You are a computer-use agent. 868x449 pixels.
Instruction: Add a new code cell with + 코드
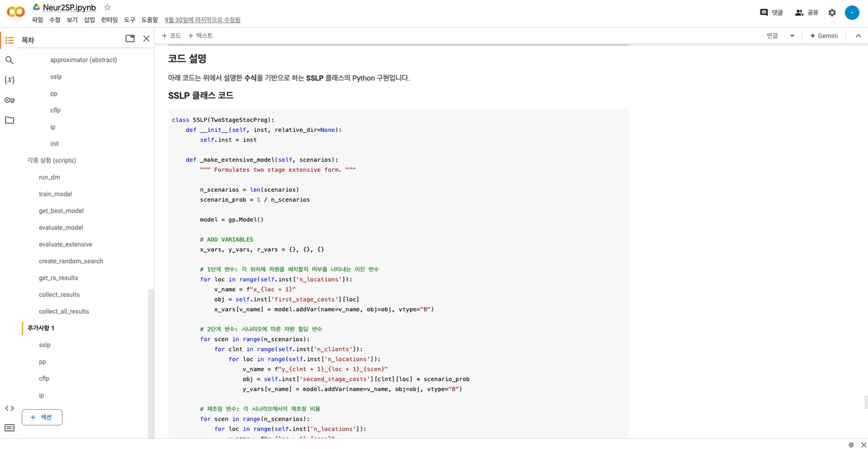click(x=171, y=36)
